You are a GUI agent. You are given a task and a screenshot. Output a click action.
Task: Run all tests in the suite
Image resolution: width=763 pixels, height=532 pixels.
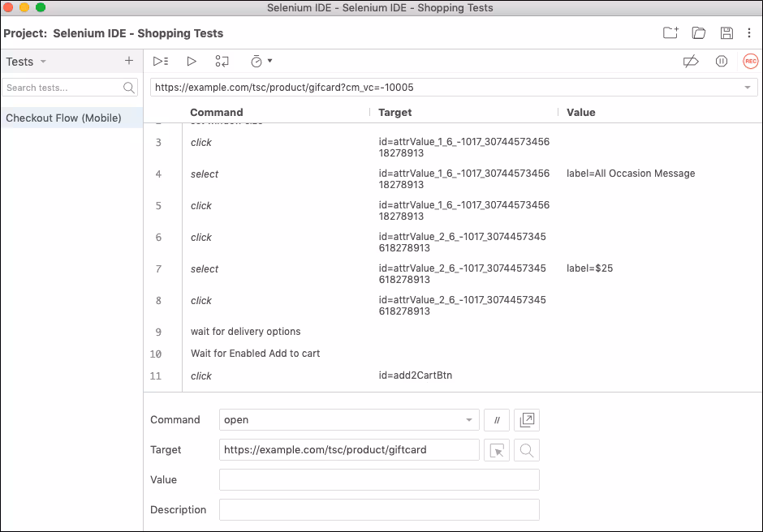point(160,62)
